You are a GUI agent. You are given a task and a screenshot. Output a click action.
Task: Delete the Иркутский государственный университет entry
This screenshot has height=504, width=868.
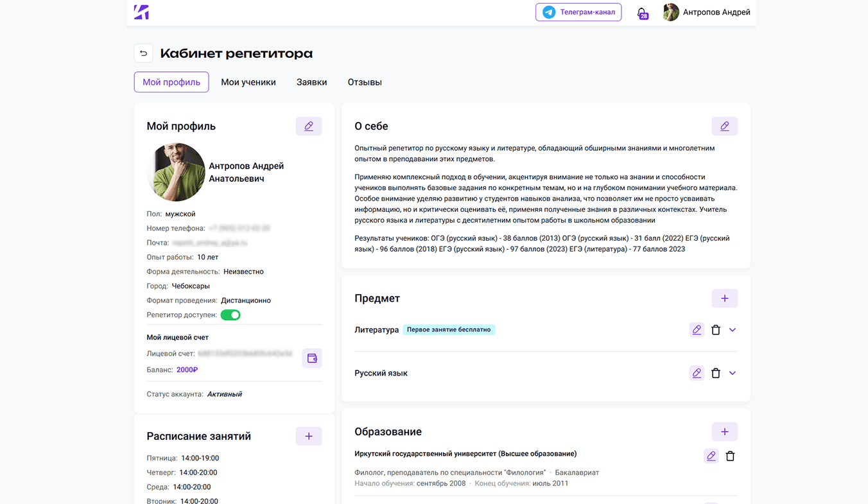pos(730,456)
